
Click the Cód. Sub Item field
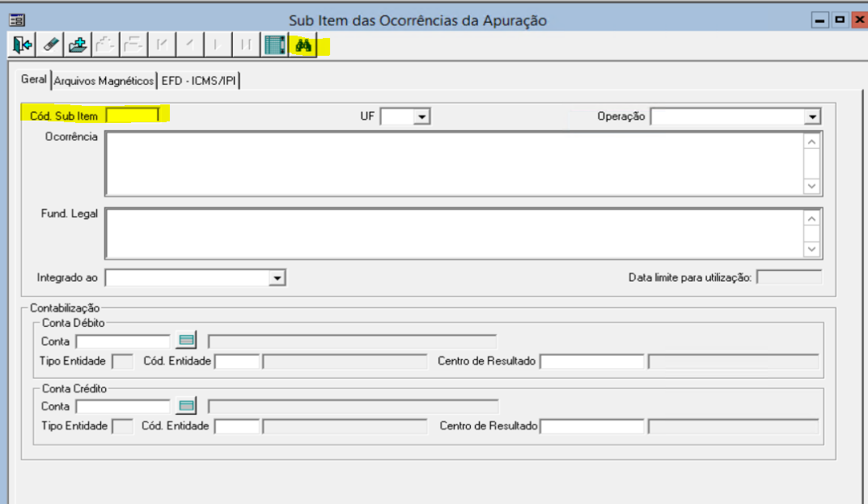(x=133, y=115)
